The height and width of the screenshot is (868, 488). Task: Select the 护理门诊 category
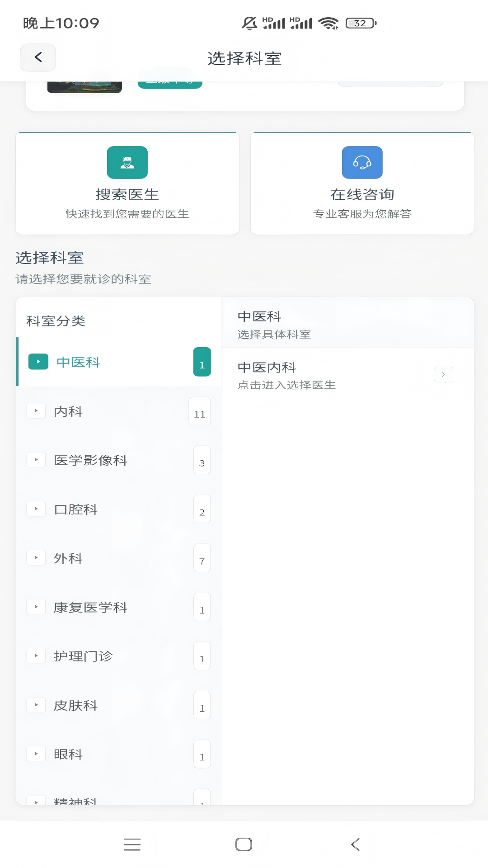118,656
